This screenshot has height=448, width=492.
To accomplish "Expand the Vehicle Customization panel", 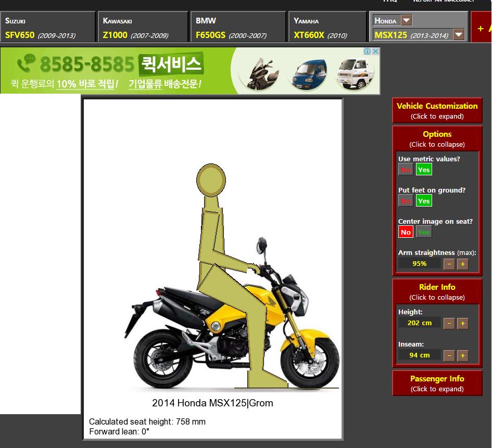I will click(437, 110).
